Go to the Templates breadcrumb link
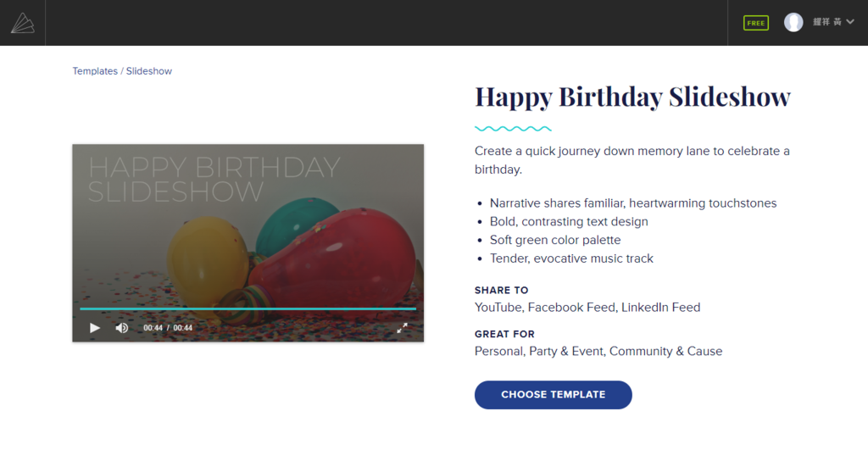 [95, 71]
